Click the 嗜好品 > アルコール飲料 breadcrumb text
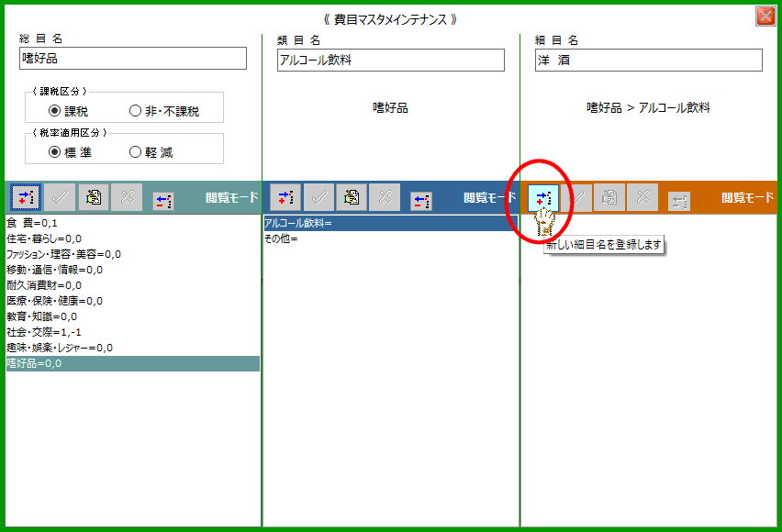 (x=648, y=107)
